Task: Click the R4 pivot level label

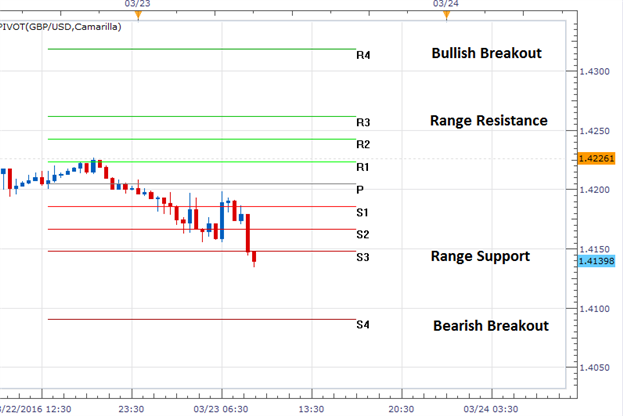Action: click(x=363, y=55)
